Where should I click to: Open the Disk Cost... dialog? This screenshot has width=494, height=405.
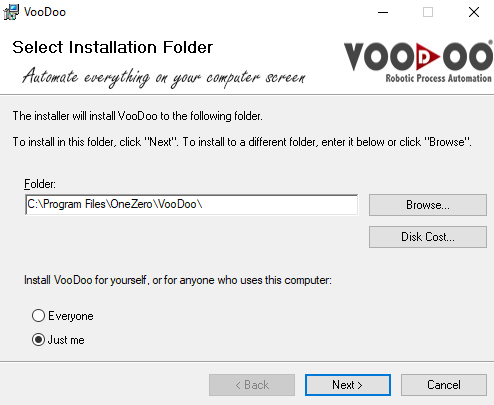click(428, 237)
